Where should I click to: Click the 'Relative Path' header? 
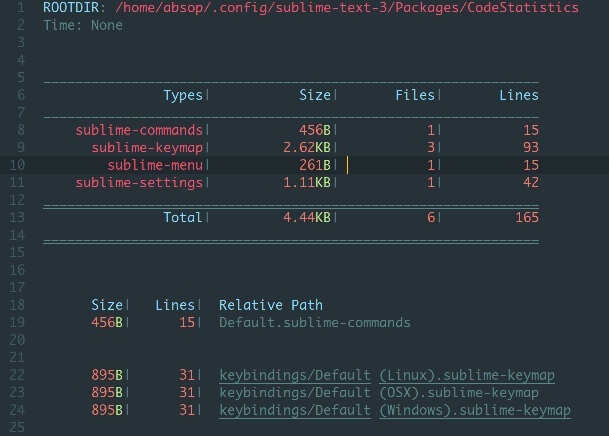pyautogui.click(x=271, y=305)
